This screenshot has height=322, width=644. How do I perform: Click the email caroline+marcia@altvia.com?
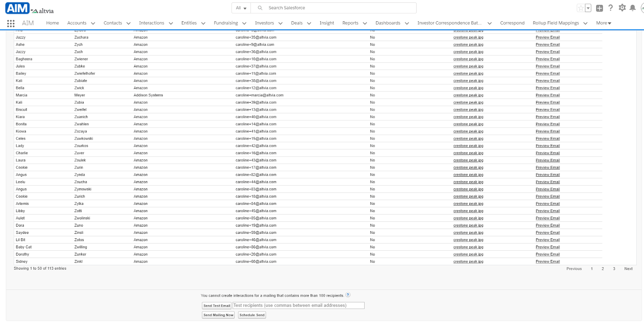[260, 95]
